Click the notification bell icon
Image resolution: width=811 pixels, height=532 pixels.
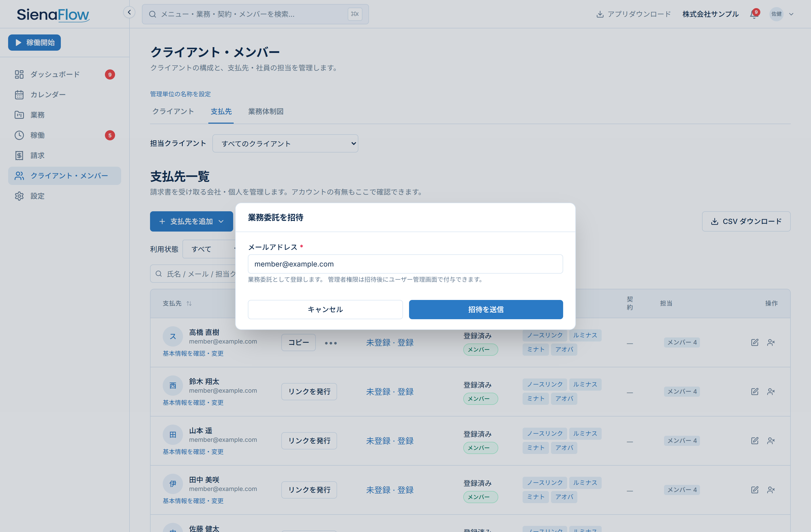[754, 14]
